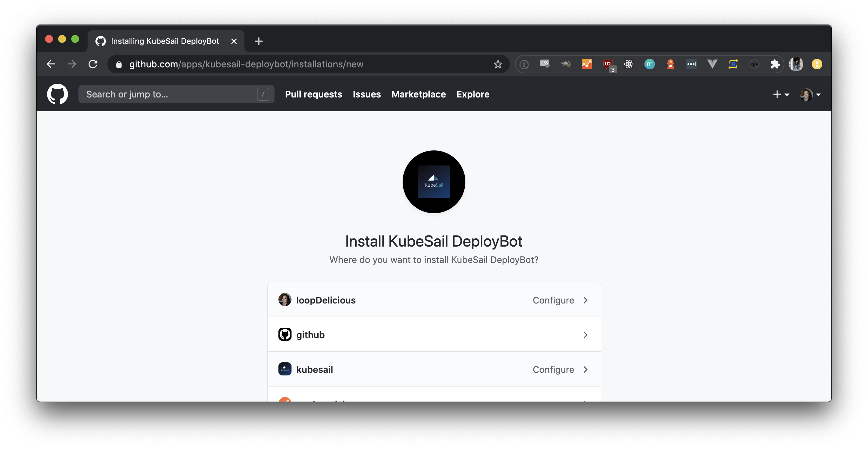
Task: Click the teal 'm' extension icon
Action: coord(650,64)
